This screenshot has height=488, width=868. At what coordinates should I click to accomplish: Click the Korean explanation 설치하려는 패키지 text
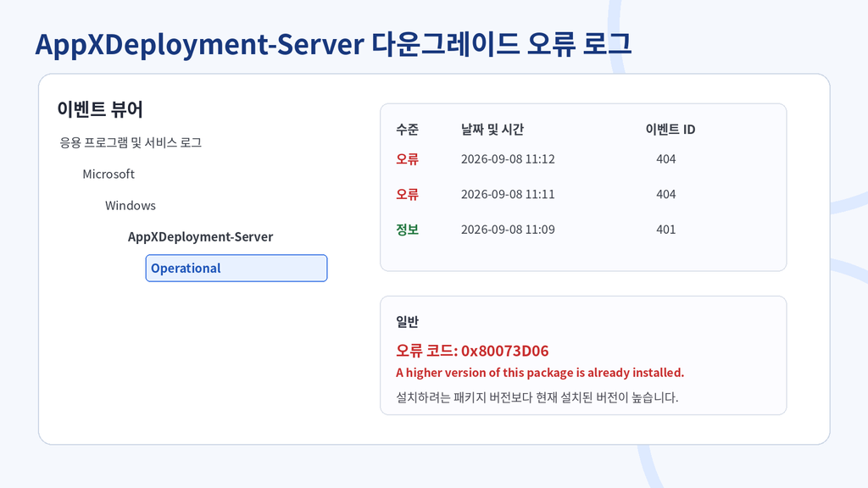[537, 397]
